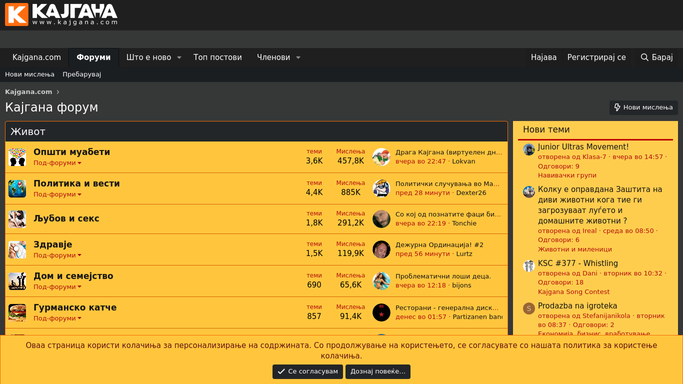
Task: View Klasa-7's avatar in Нови теми sidebar
Action: pyautogui.click(x=529, y=150)
